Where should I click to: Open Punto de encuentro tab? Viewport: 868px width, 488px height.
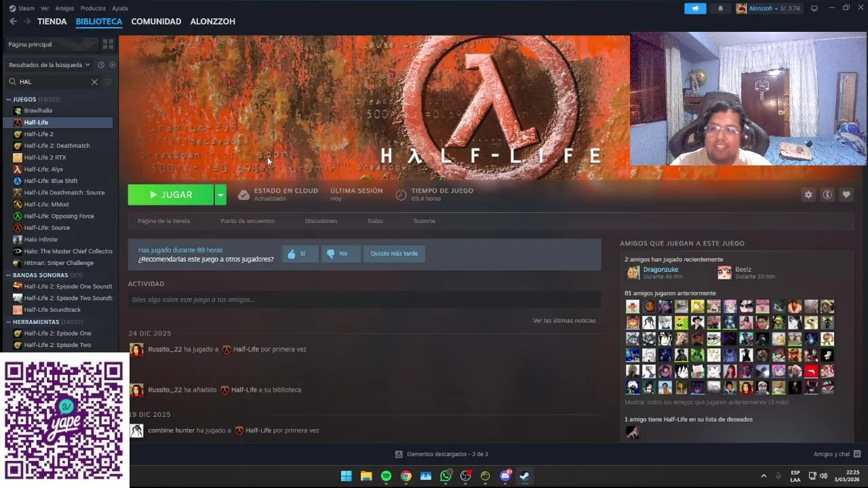(248, 221)
